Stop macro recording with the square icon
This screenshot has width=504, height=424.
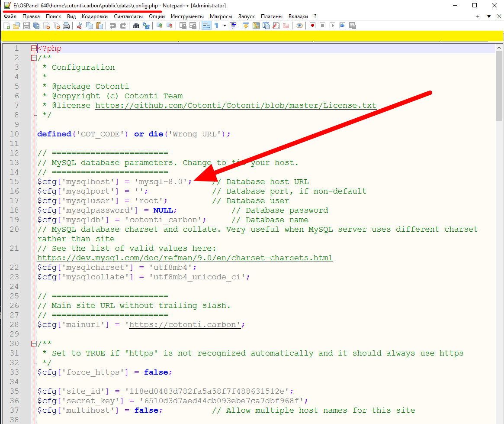[322, 26]
